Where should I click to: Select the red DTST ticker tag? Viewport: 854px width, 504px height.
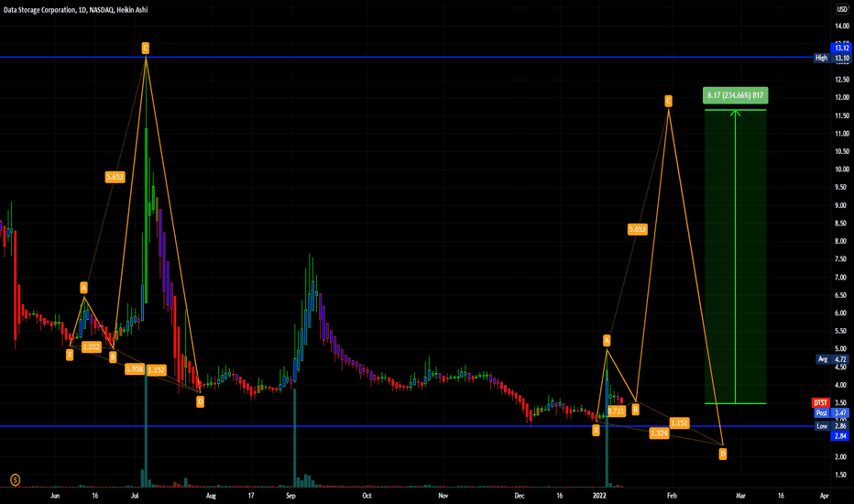820,403
